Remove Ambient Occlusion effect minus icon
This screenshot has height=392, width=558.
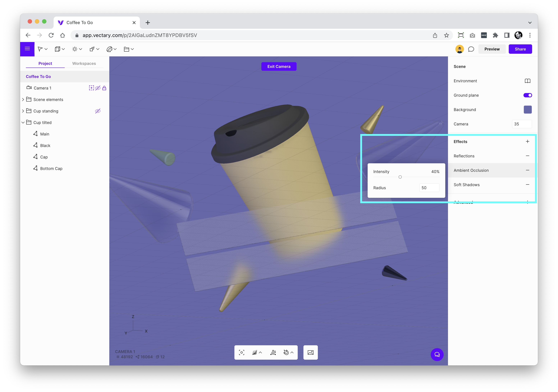[527, 170]
